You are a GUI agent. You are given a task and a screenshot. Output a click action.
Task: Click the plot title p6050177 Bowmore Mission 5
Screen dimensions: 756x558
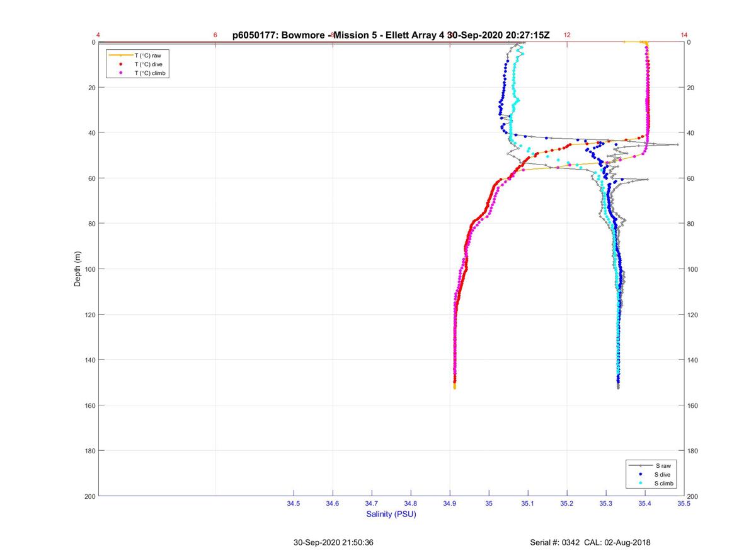(391, 35)
